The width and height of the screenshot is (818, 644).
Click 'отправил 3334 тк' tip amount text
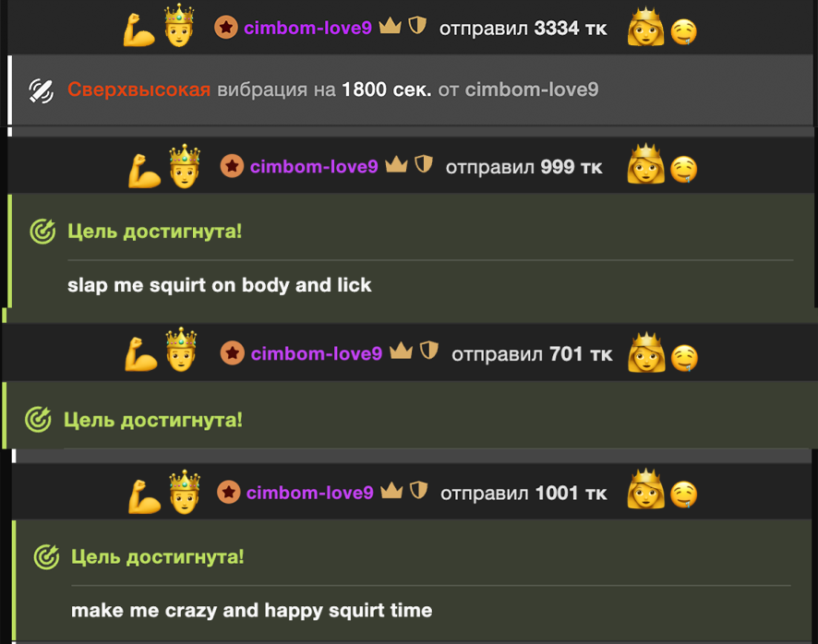click(523, 29)
